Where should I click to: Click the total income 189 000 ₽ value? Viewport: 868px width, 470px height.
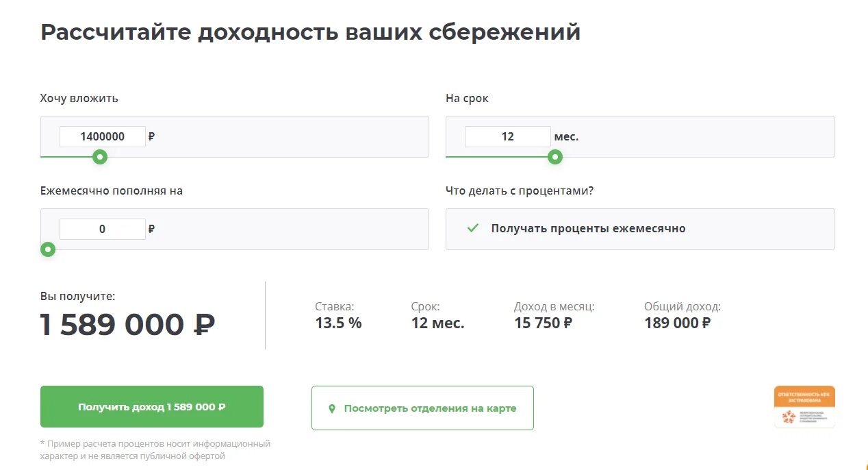coord(677,323)
